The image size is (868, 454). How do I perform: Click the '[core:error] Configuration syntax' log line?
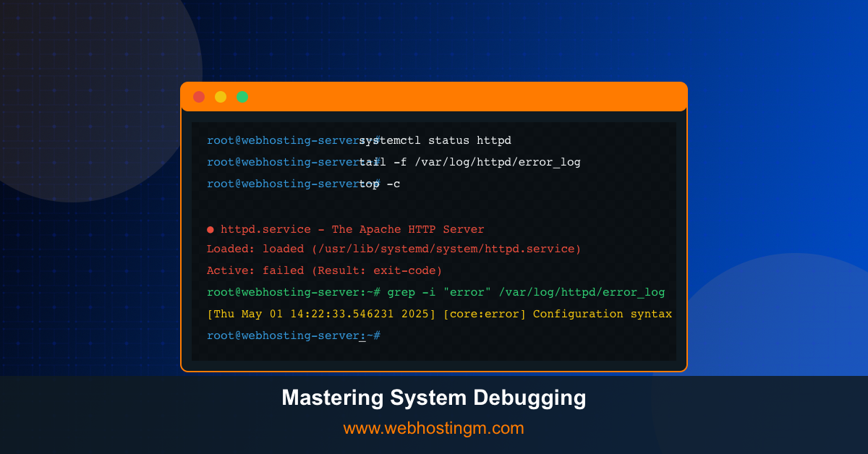[x=440, y=314]
